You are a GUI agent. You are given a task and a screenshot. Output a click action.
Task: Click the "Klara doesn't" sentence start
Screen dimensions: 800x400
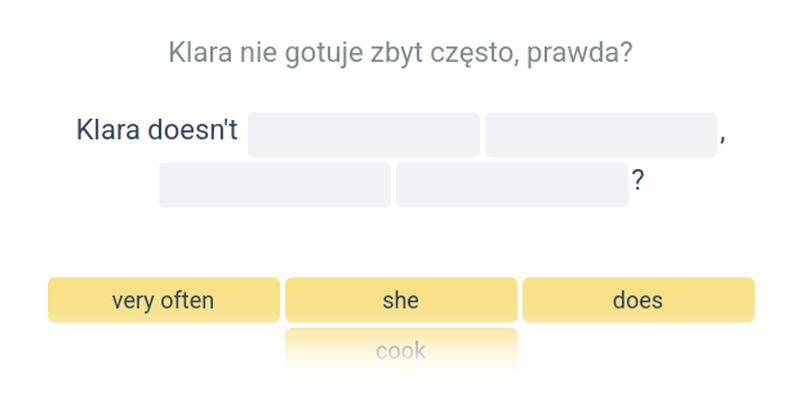click(x=157, y=131)
